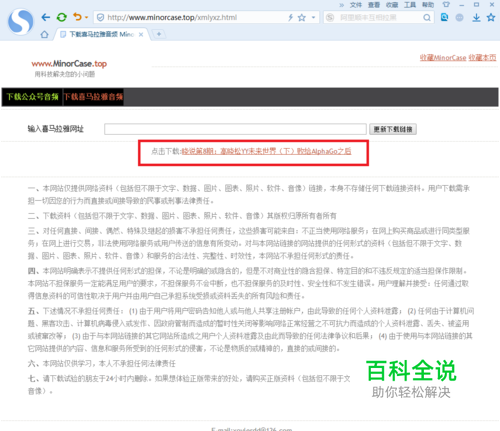Open the 收藏 menu
Screen dimensions: 500x431
tap(392, 5)
